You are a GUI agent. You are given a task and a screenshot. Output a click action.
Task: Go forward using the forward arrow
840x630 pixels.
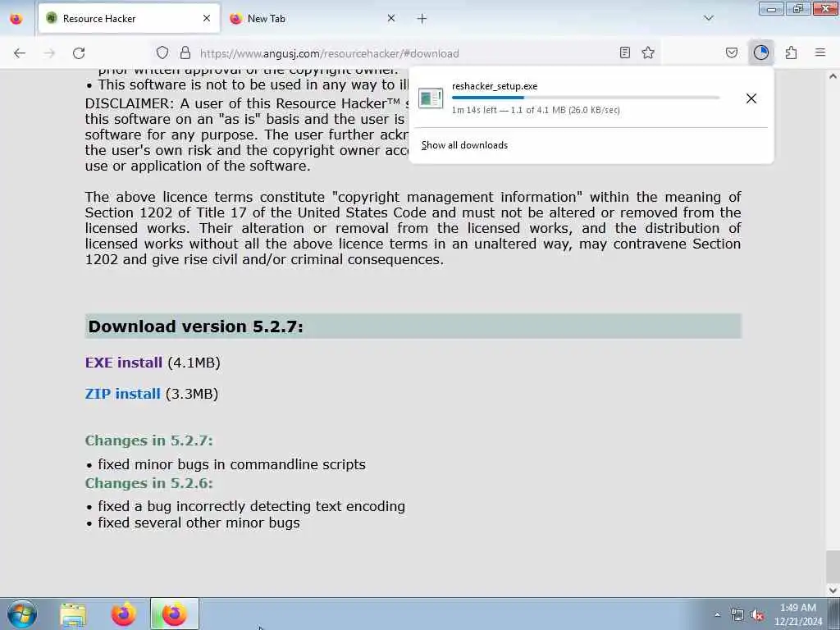click(49, 53)
